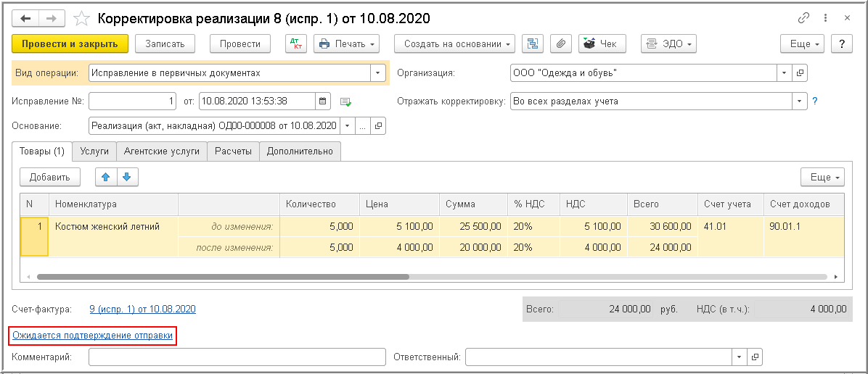Switch to the Услуги tab
The height and width of the screenshot is (374, 868).
pos(94,151)
